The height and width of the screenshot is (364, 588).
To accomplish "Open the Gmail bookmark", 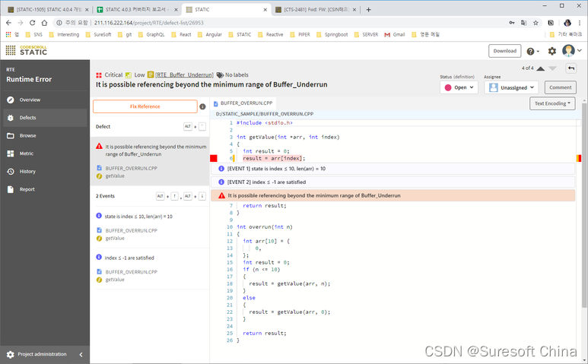I will (x=395, y=34).
